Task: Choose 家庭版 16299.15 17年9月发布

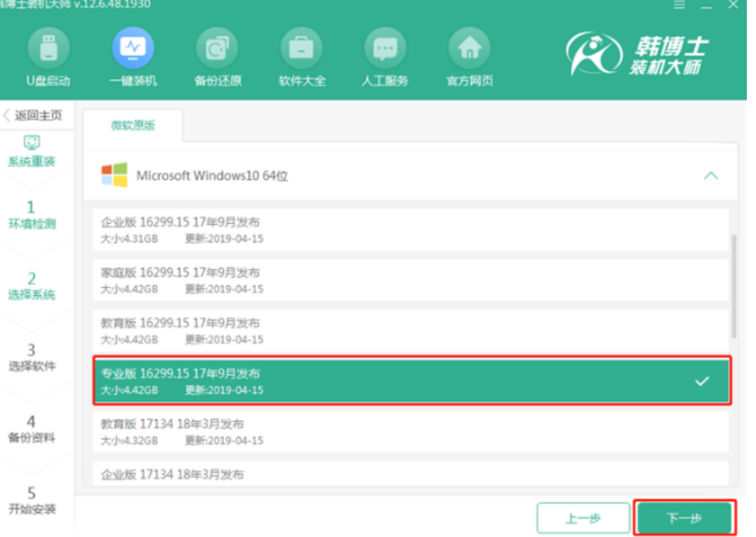Action: (411, 280)
